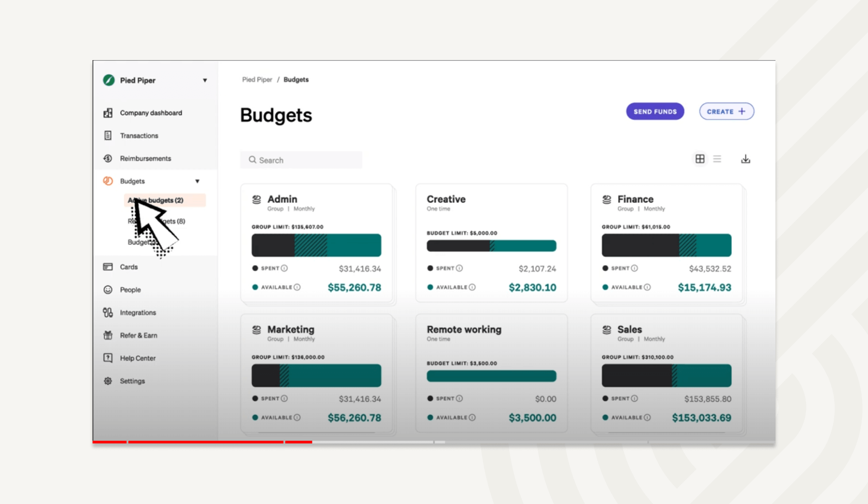Click Pied Piper breadcrumb link

click(257, 80)
